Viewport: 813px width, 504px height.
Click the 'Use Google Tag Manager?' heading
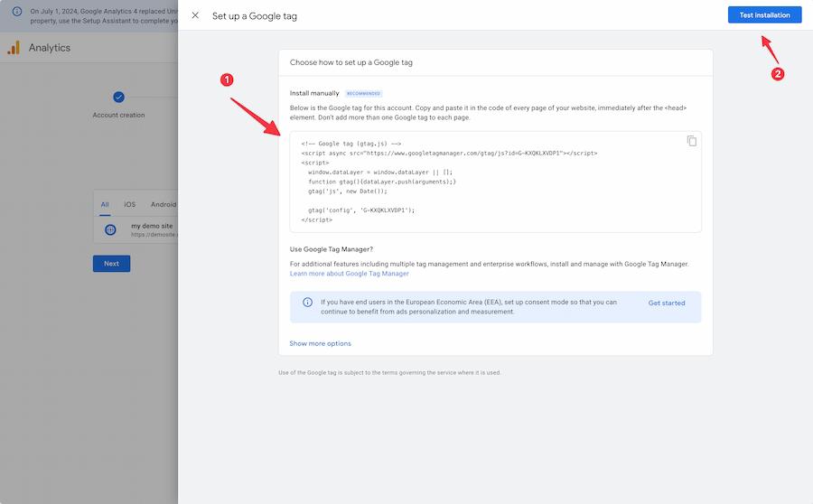[x=332, y=249]
